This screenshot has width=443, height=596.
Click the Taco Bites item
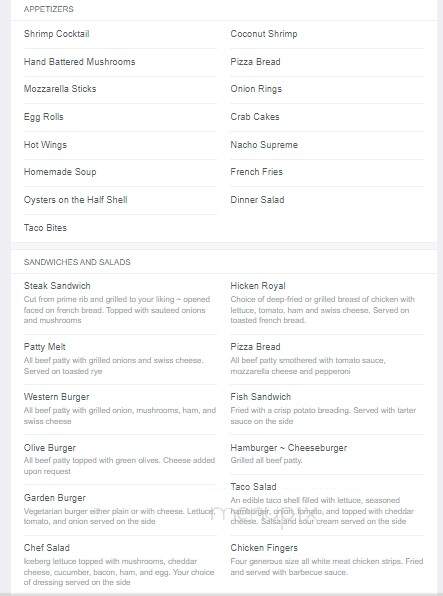point(45,228)
